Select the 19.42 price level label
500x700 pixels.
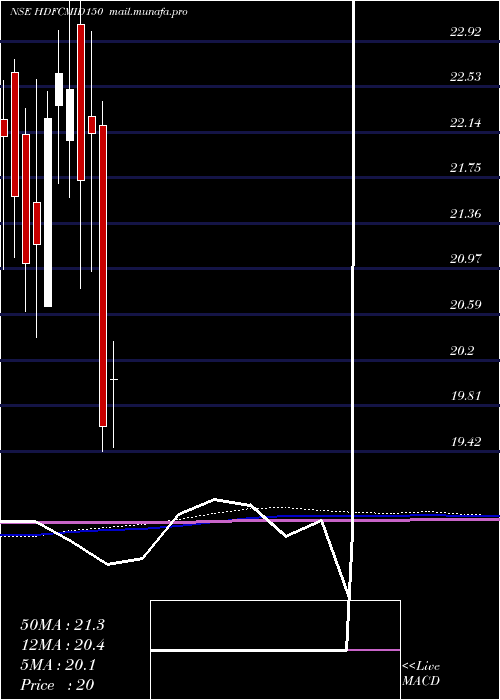[466, 442]
